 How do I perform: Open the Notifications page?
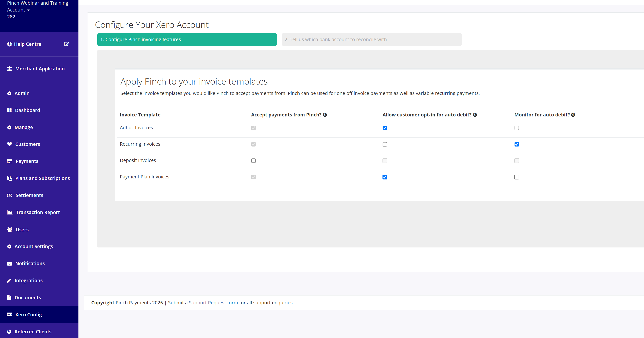tap(39, 264)
